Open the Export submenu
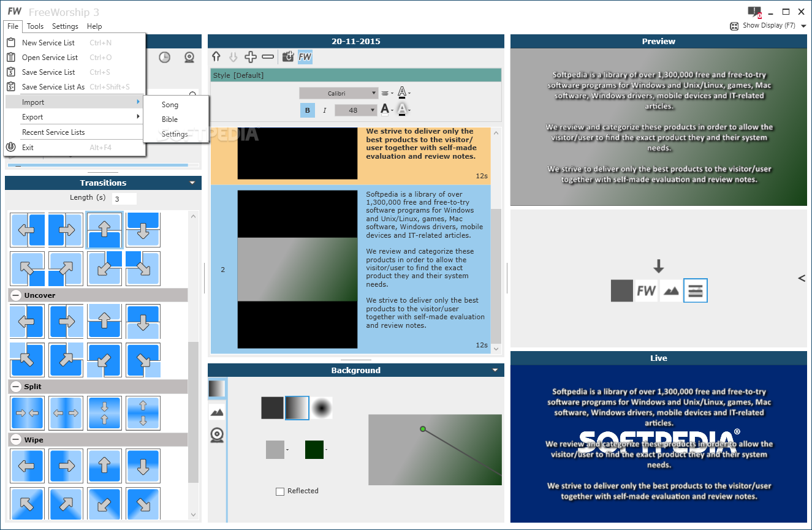Viewport: 812px width, 530px height. 75,117
